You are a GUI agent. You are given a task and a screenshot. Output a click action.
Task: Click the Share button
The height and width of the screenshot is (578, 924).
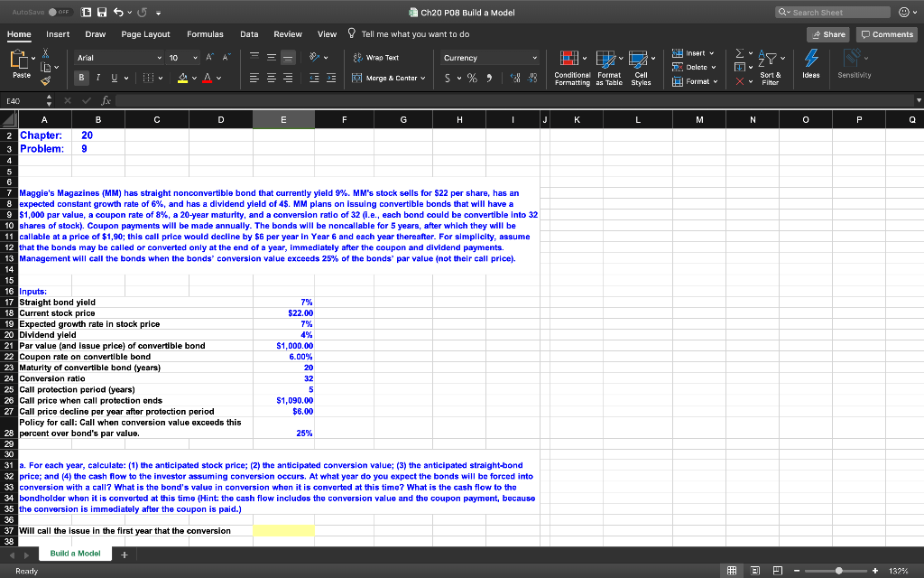(x=827, y=33)
